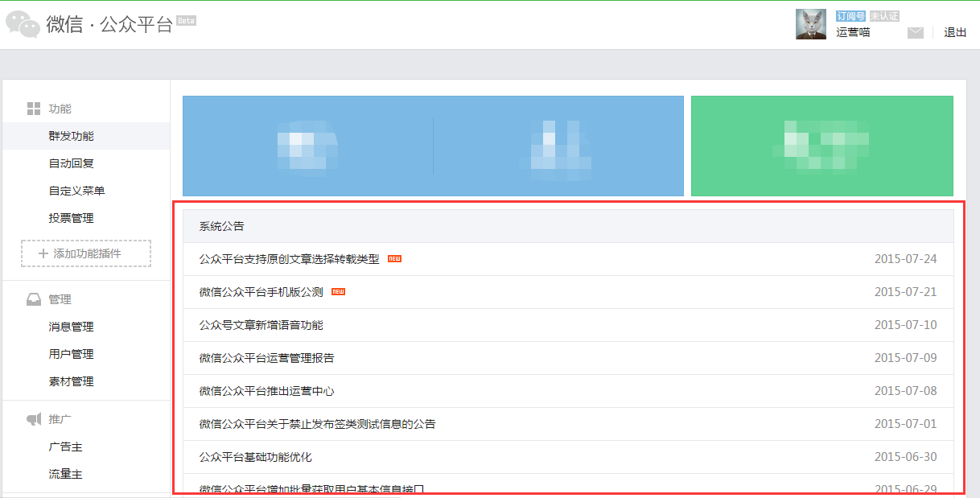Click the WeChat logo icon
The image size is (980, 498).
(23, 25)
